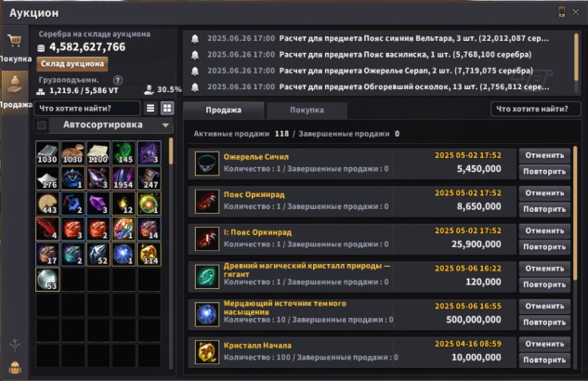Open the Склад аукциона button
The image size is (588, 381).
[x=72, y=64]
